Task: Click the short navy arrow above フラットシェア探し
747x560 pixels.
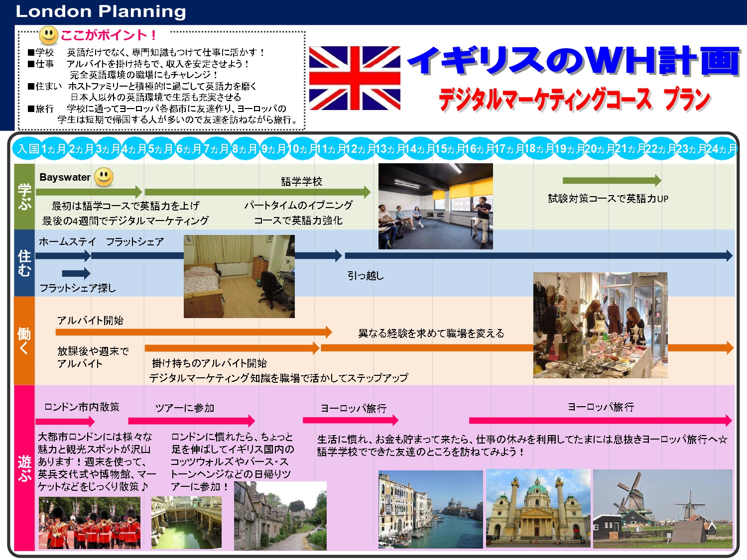Action: (x=76, y=273)
